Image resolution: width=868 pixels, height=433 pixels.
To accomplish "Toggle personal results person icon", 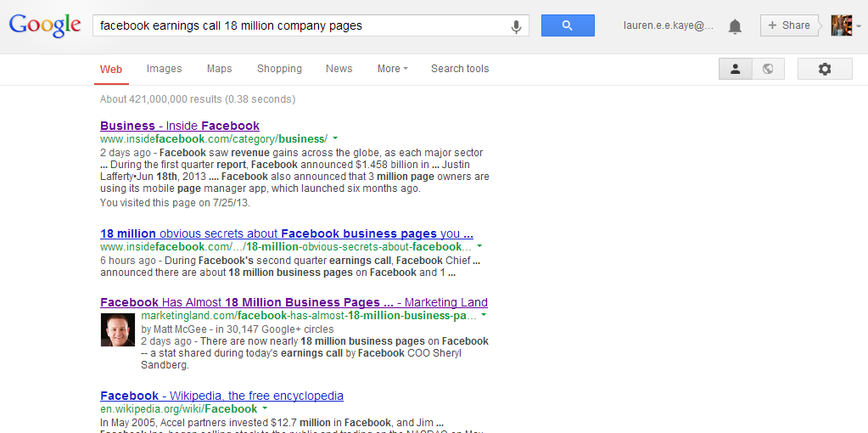I will tap(735, 69).
